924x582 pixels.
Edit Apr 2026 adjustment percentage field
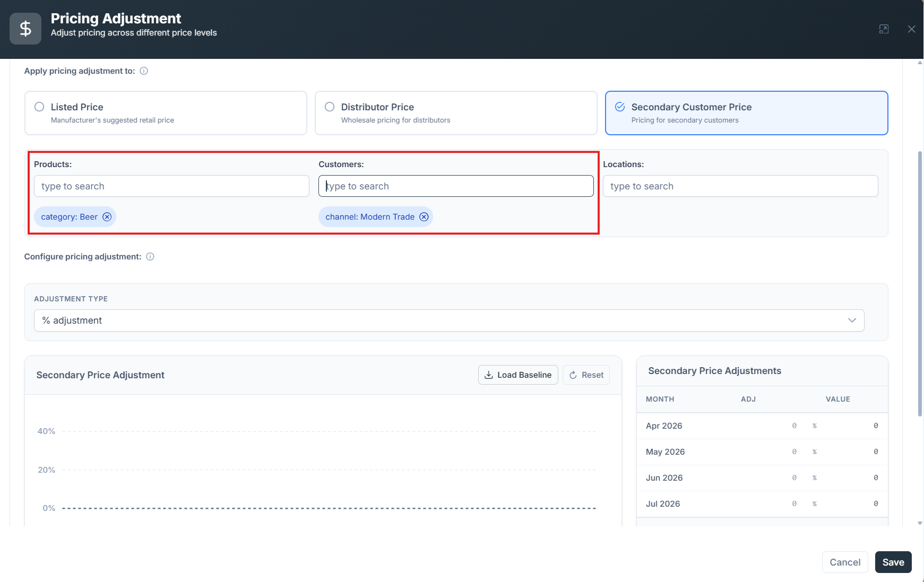tap(794, 426)
